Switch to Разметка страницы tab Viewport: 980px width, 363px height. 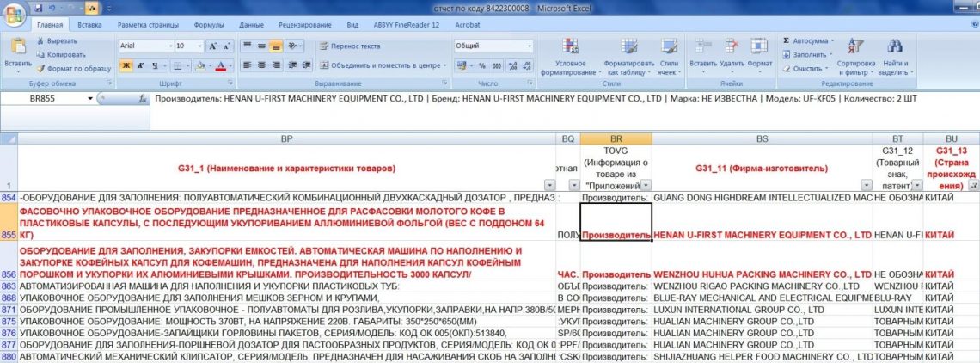pyautogui.click(x=148, y=25)
